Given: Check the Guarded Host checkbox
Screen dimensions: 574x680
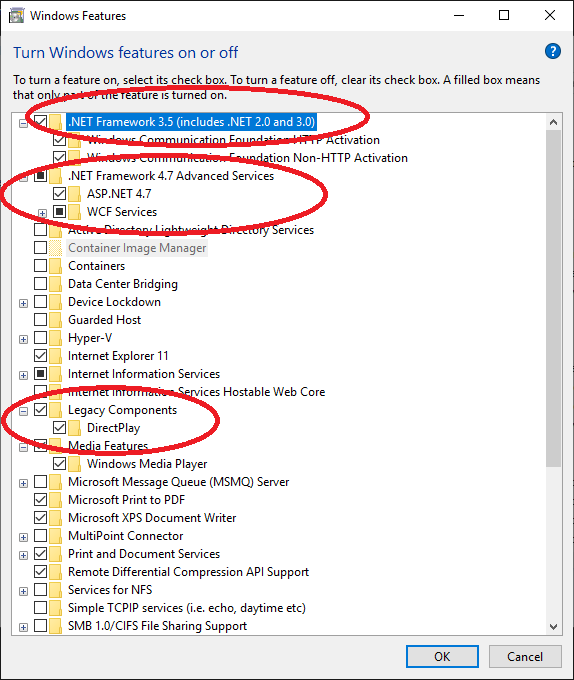Looking at the screenshot, I should pos(40,320).
